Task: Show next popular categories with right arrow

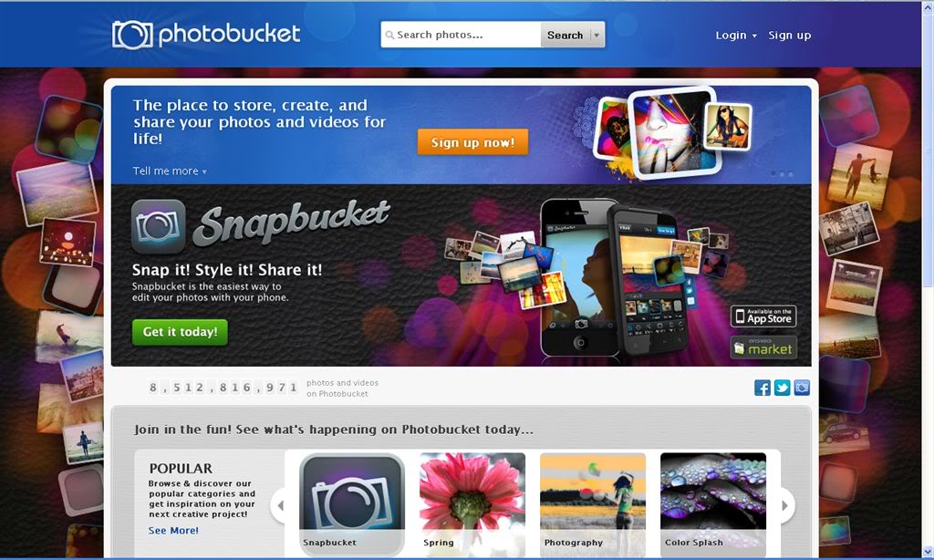Action: pos(785,505)
